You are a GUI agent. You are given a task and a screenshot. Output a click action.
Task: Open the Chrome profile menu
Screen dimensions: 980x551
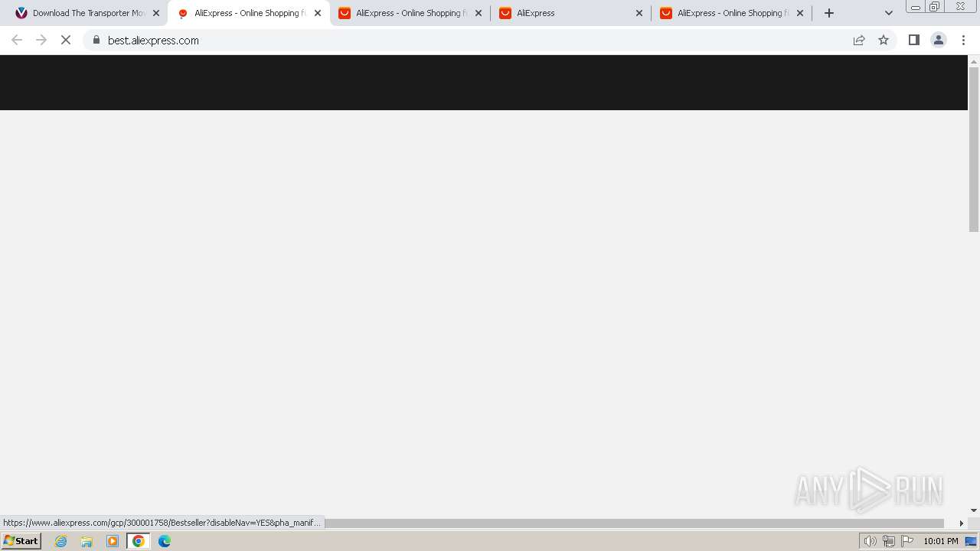939,40
